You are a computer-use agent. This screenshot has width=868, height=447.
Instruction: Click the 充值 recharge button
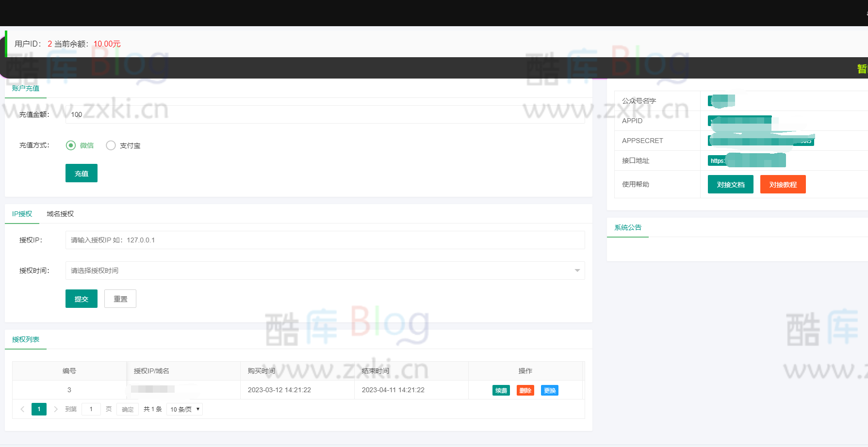(81, 173)
